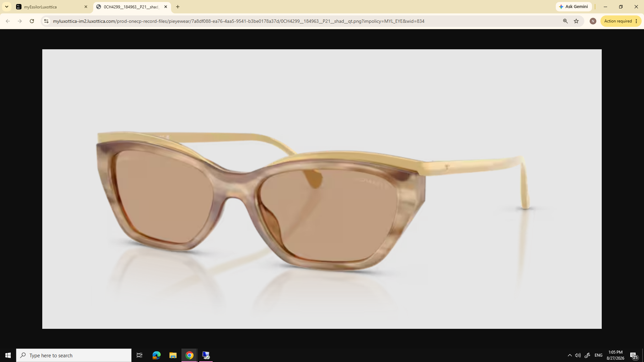Select the Google Chrome taskbar icon
Screen dimensions: 644x362
(x=190, y=355)
